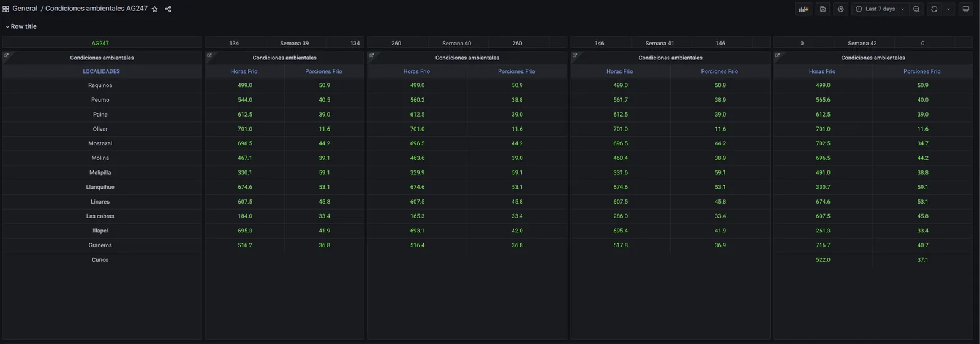
Task: Save the dashboard with the floppy icon
Action: [x=823, y=9]
